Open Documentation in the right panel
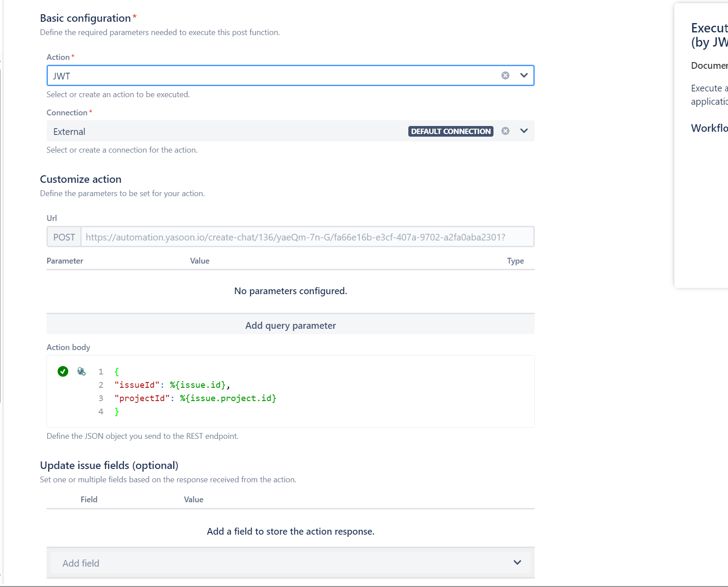Viewport: 728px width, 587px height. point(709,66)
